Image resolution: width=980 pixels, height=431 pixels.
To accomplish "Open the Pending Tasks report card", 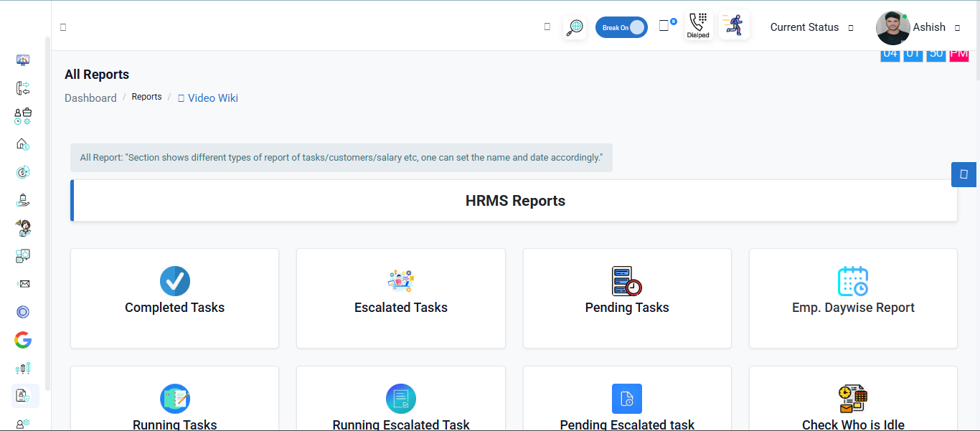I will (626, 298).
